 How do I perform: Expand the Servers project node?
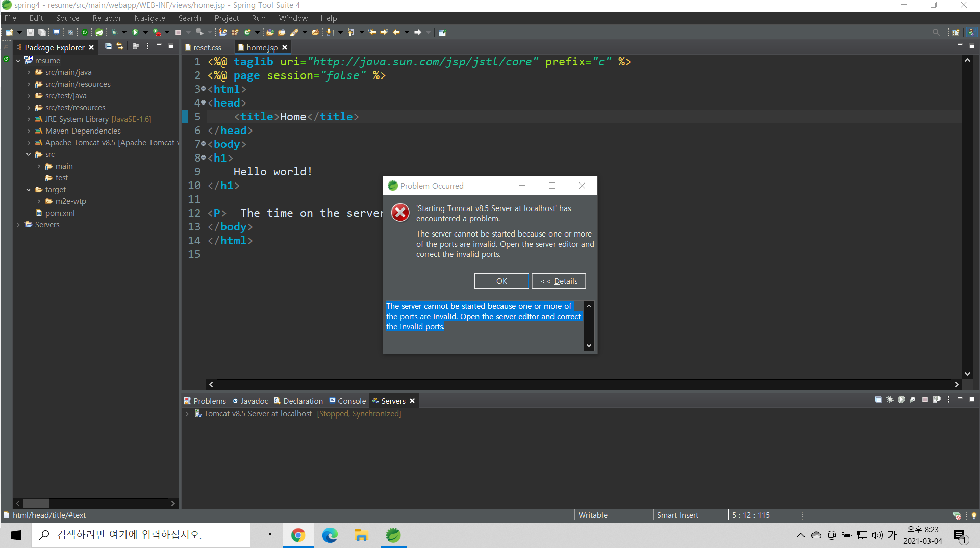[18, 225]
